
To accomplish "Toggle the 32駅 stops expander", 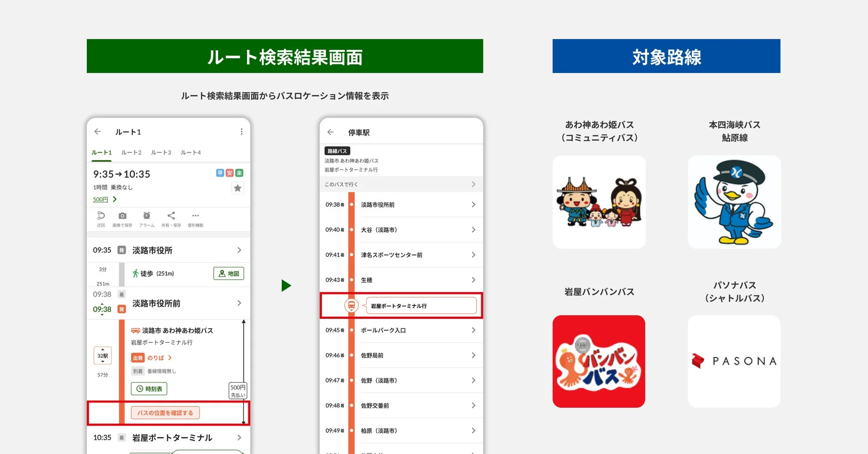I will 102,356.
